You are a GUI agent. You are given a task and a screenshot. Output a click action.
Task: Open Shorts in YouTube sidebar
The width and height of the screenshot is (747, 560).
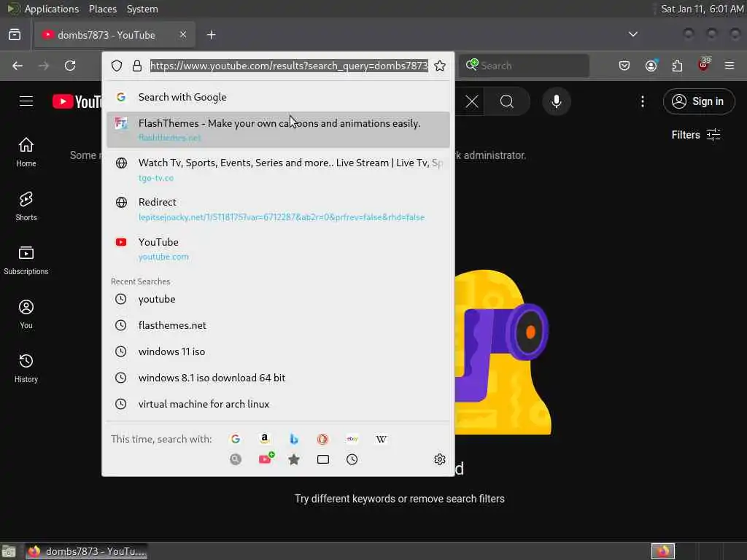coord(26,206)
